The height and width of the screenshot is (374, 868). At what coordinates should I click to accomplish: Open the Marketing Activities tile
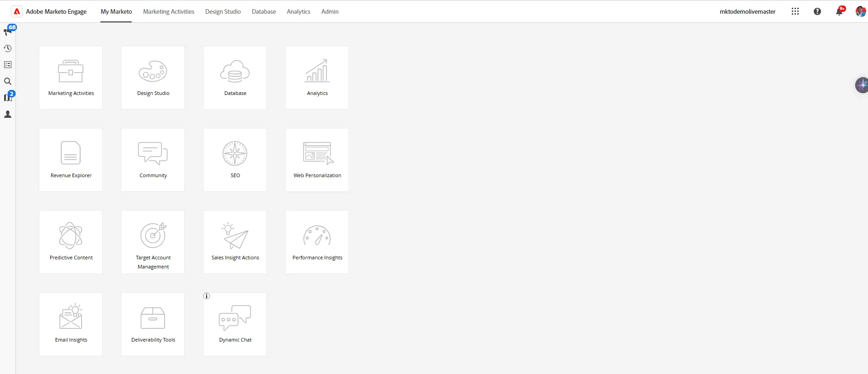tap(71, 78)
